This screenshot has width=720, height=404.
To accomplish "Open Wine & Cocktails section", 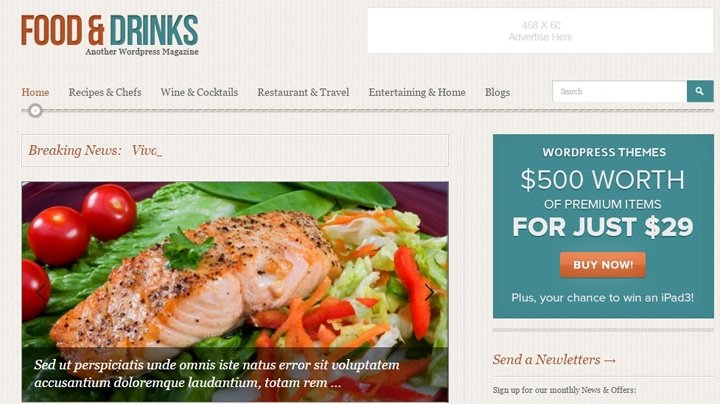I will click(199, 92).
